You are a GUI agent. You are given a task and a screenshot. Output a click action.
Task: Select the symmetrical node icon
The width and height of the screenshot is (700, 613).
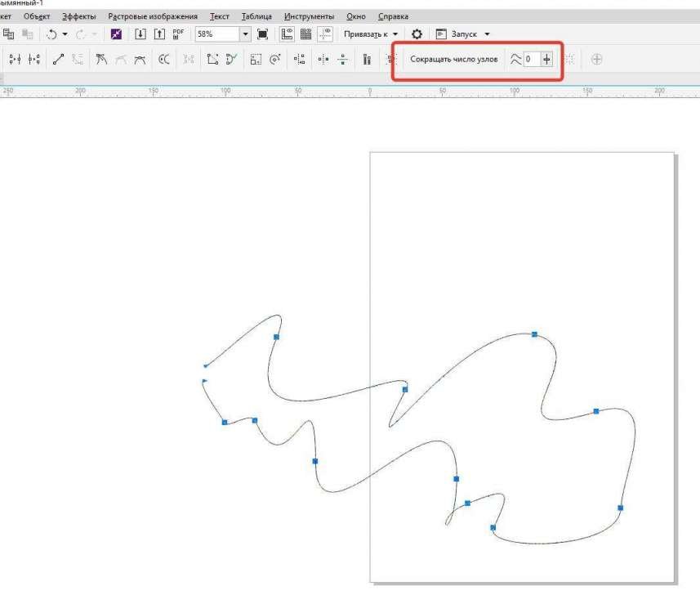pyautogui.click(x=140, y=59)
